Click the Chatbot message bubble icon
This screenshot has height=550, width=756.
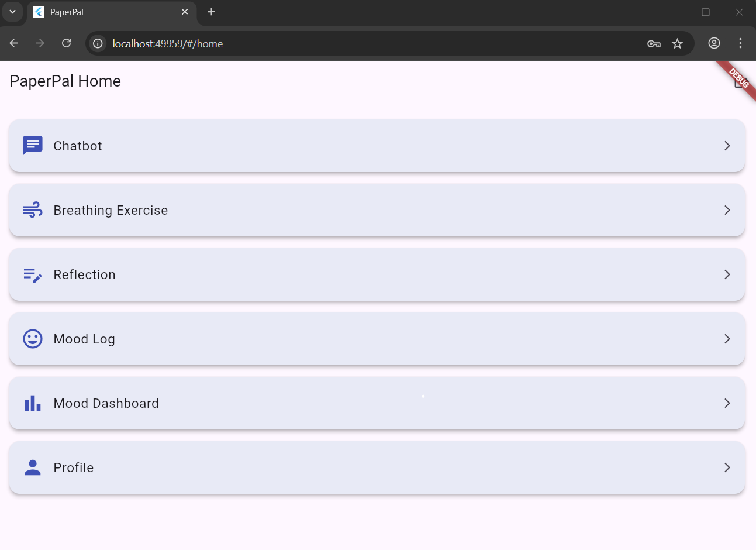click(x=33, y=146)
